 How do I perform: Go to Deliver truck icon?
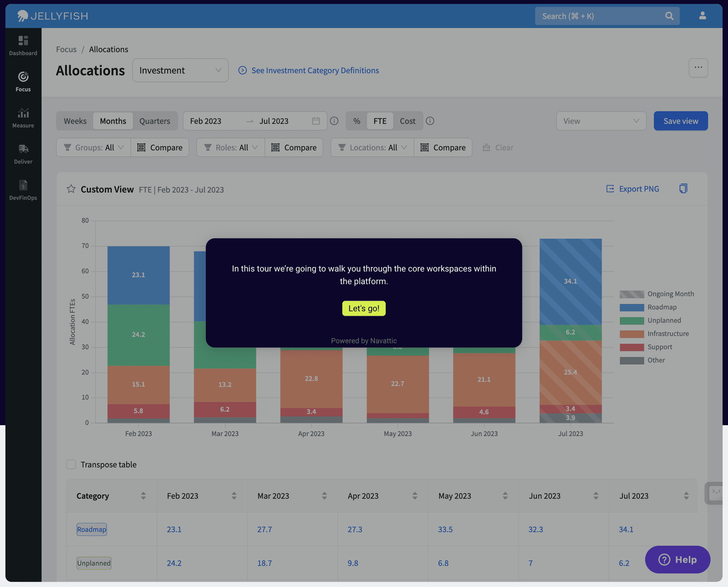[x=23, y=149]
